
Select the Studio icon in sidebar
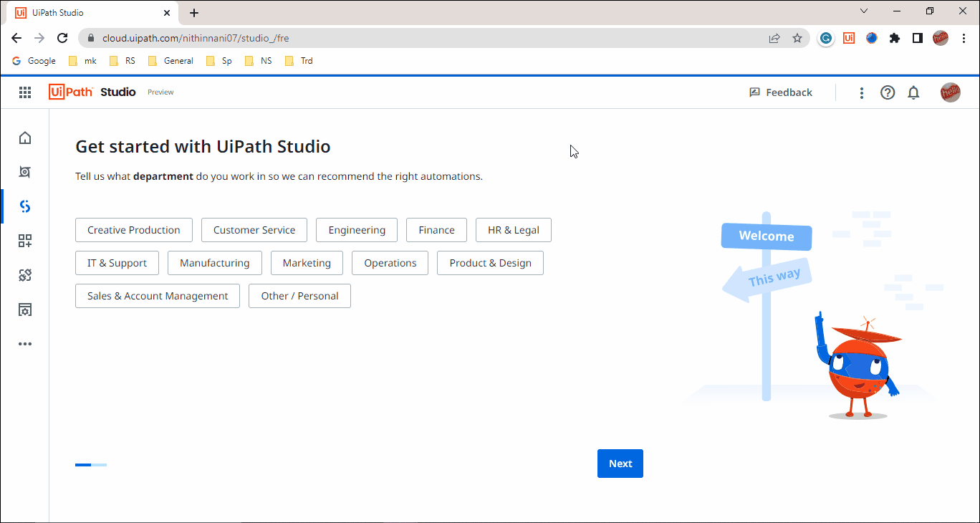[x=25, y=206]
